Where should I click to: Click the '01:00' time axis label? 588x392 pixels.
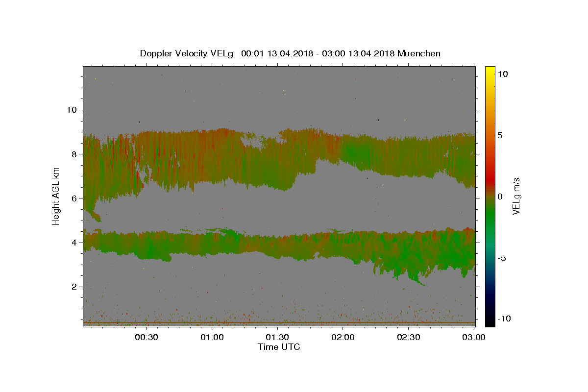coord(212,337)
